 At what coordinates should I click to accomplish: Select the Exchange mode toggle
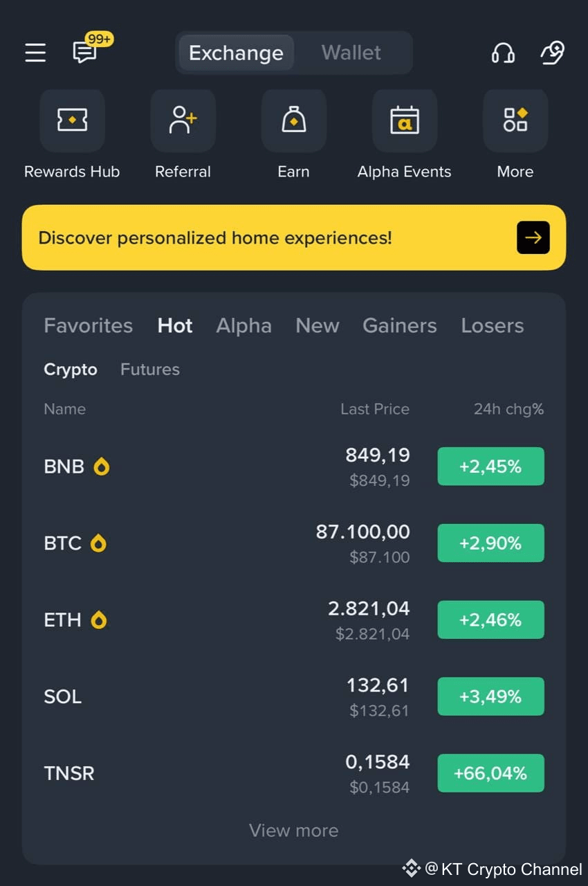(x=236, y=53)
